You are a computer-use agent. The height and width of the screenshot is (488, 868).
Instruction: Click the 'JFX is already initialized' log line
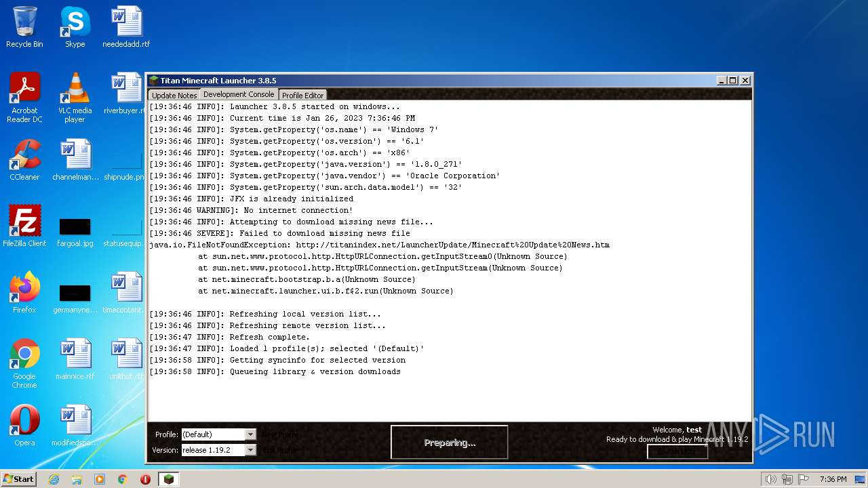click(x=251, y=199)
